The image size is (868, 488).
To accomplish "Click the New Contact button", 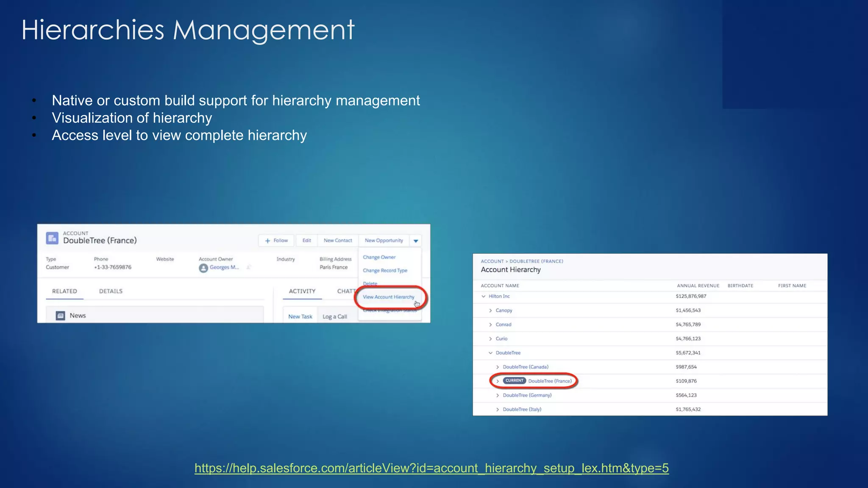I will tap(338, 241).
